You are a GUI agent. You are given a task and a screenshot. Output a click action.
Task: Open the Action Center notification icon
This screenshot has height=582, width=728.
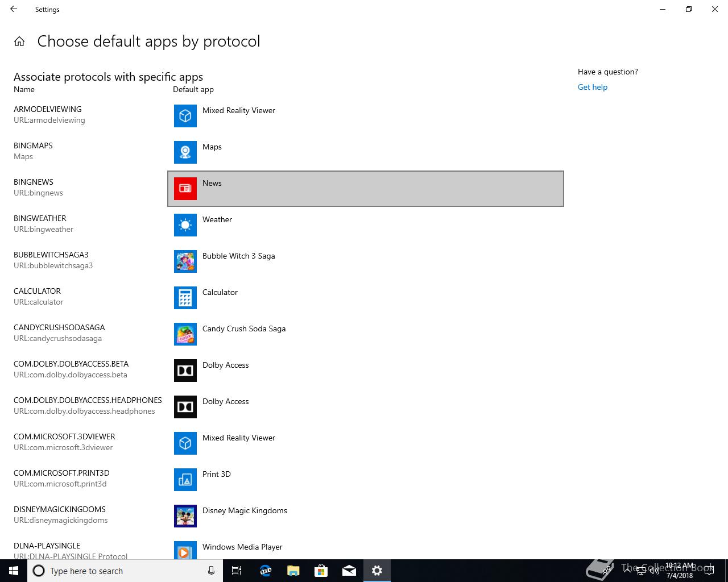point(709,571)
